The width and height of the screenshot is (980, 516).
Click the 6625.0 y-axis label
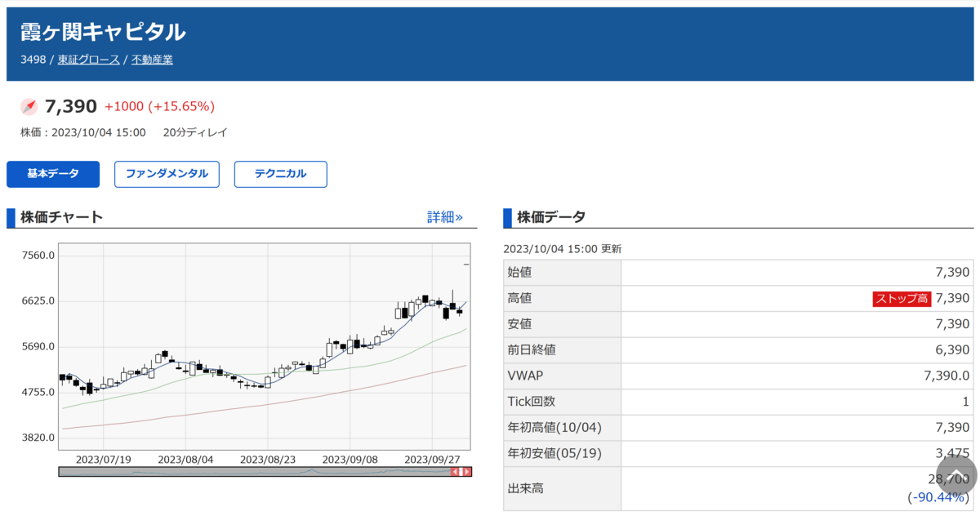coord(38,300)
